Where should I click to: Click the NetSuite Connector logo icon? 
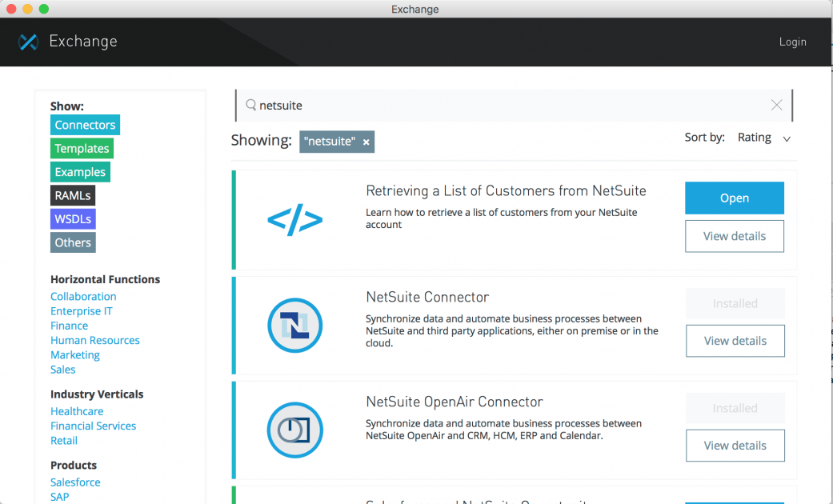click(294, 326)
